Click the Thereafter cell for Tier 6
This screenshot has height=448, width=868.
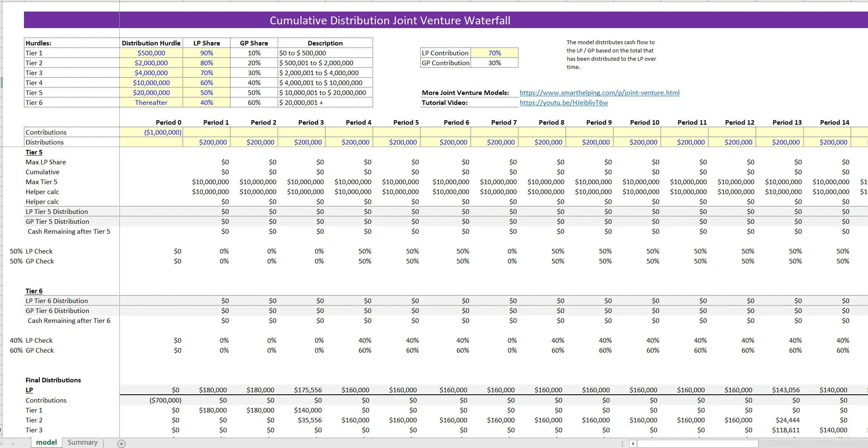pos(151,102)
